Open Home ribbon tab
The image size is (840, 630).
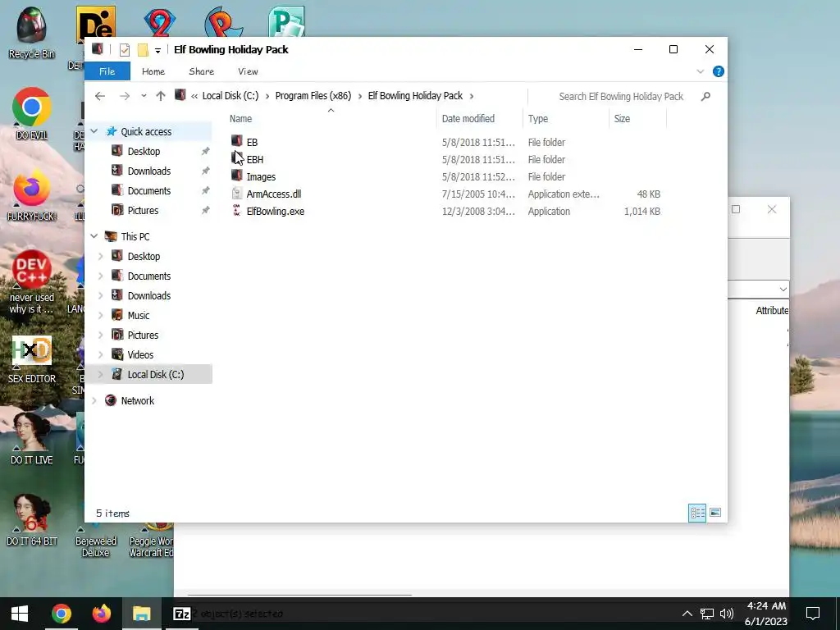153,71
